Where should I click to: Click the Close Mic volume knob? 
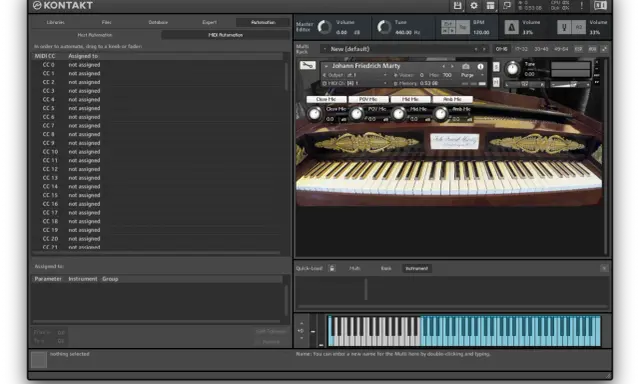314,114
